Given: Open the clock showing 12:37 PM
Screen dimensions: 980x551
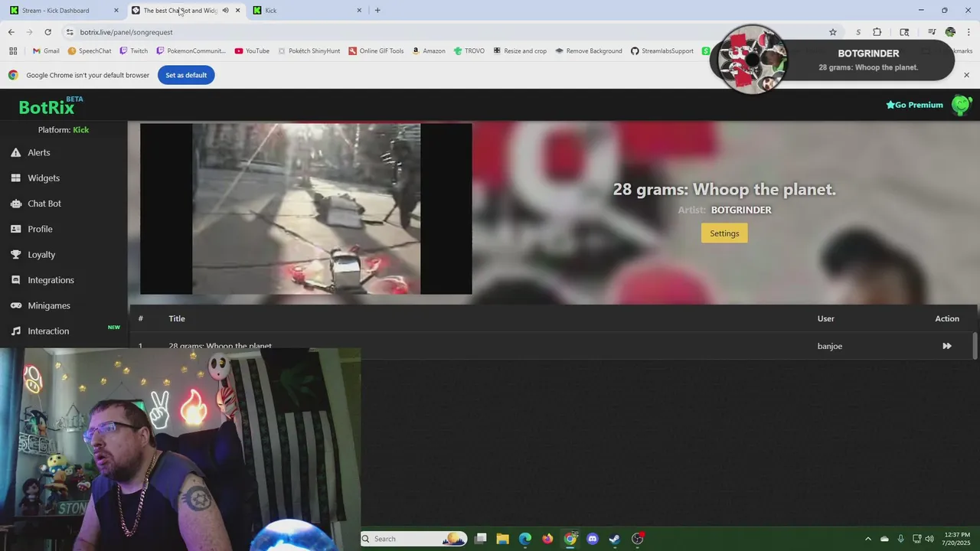Looking at the screenshot, I should pos(956,539).
